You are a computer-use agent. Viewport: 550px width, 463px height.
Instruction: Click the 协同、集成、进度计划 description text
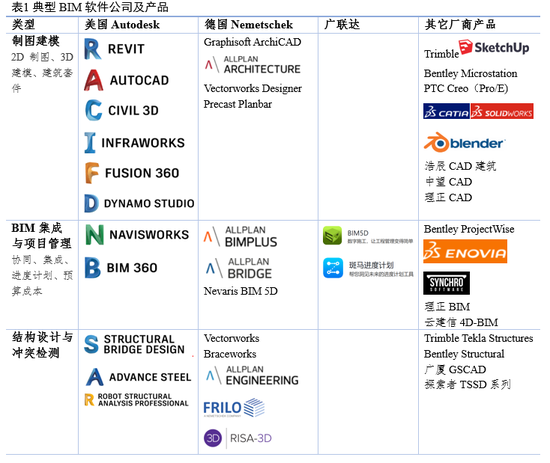[x=42, y=275]
